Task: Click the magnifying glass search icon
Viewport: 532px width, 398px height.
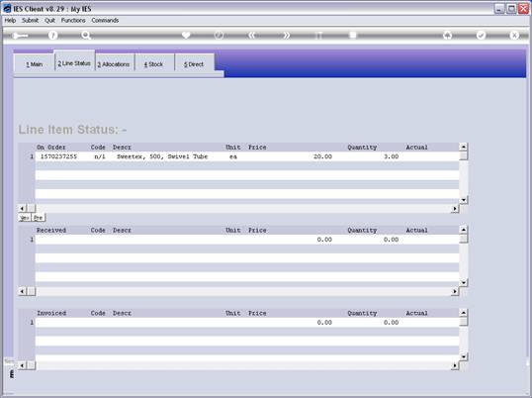Action: click(x=86, y=35)
